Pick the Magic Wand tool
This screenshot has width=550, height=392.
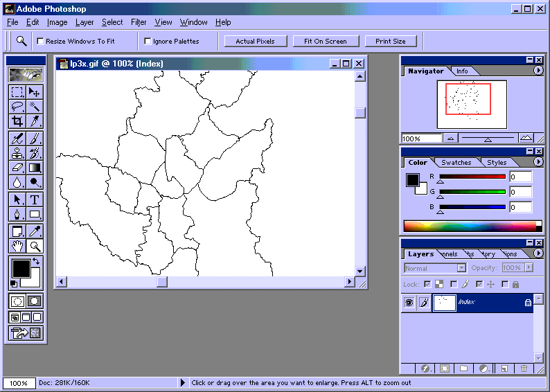coord(34,107)
